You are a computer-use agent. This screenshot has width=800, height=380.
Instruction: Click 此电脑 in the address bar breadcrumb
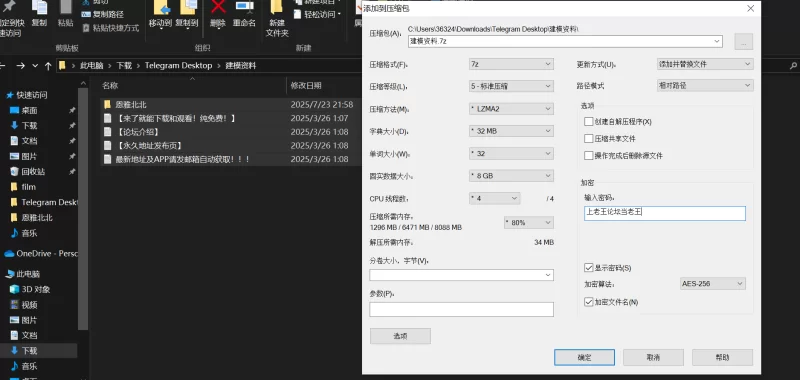click(91, 66)
